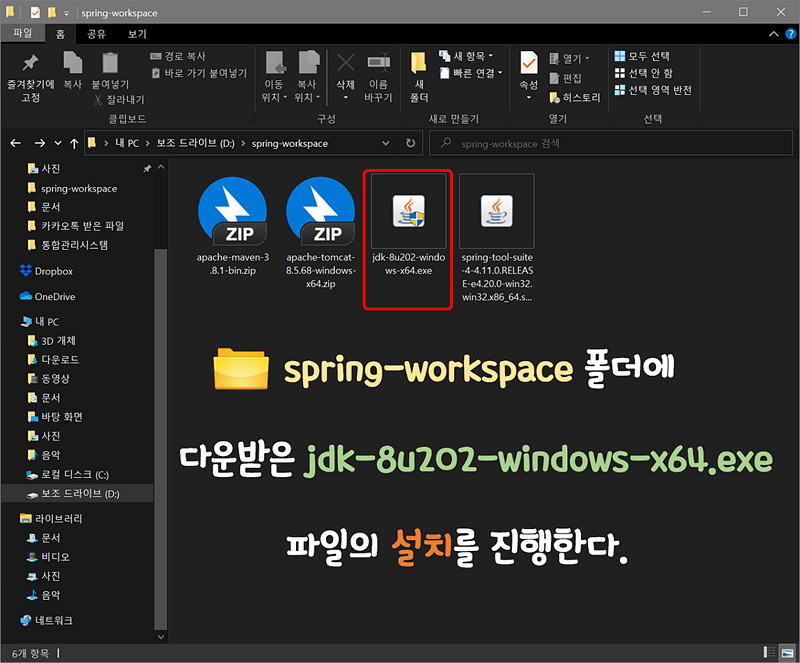Refresh the folder view
The width and height of the screenshot is (800, 663).
(410, 143)
